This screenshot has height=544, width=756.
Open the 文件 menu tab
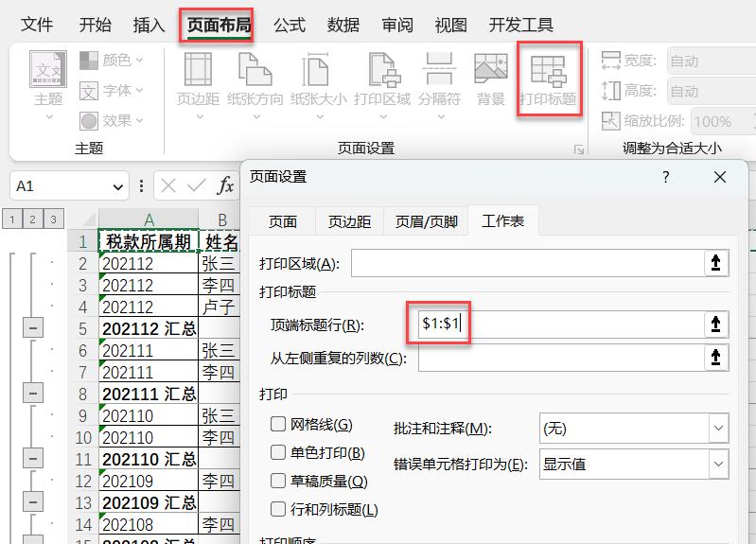[37, 25]
